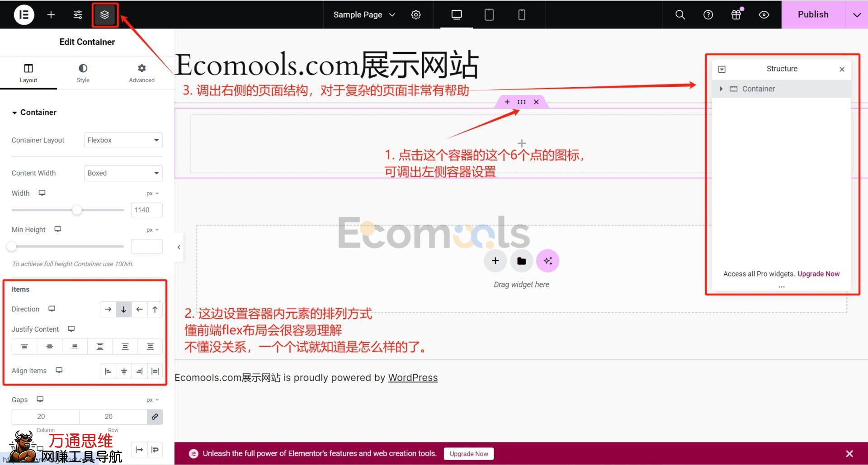This screenshot has height=465, width=868.
Task: Select the Elementor hamburger menu logo
Action: [24, 14]
